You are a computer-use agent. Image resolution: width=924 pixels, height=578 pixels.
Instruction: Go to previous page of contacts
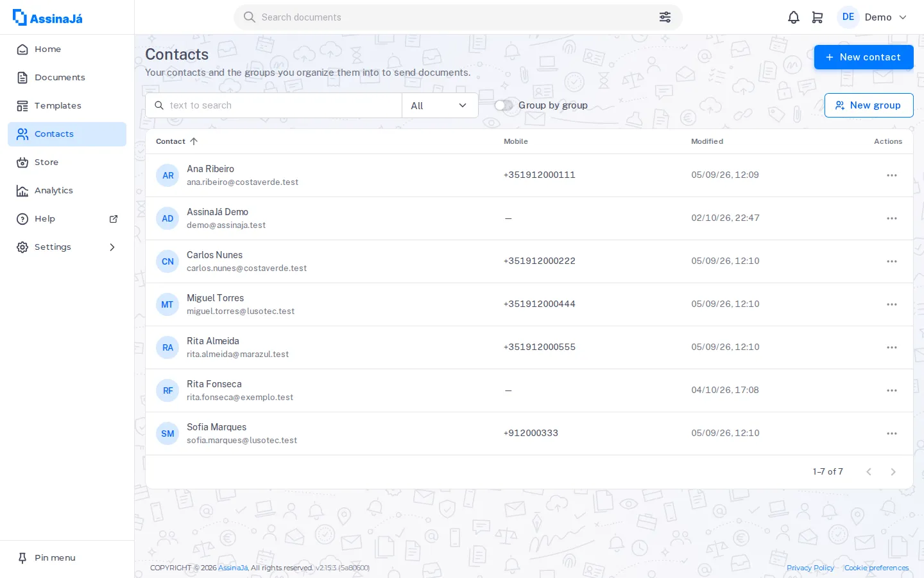[869, 472]
